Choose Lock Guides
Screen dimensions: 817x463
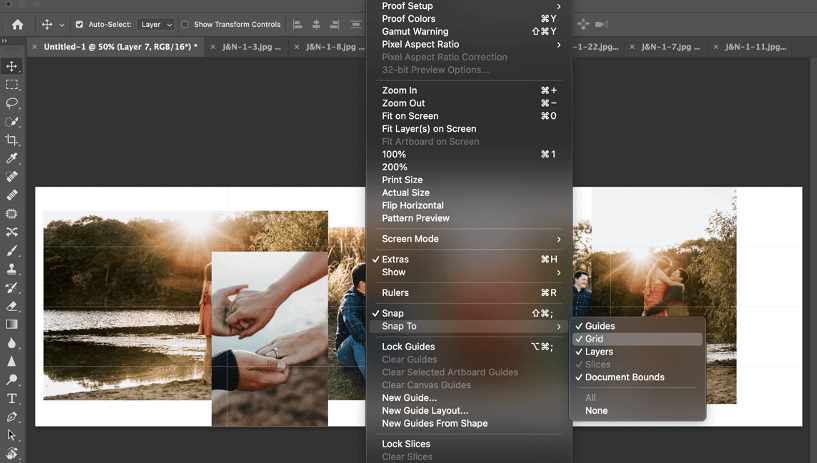pyautogui.click(x=467, y=347)
